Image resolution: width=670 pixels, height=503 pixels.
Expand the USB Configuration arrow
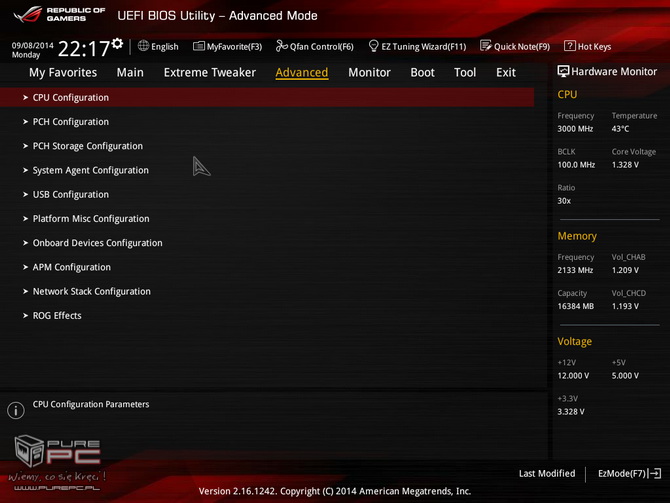[x=25, y=194]
